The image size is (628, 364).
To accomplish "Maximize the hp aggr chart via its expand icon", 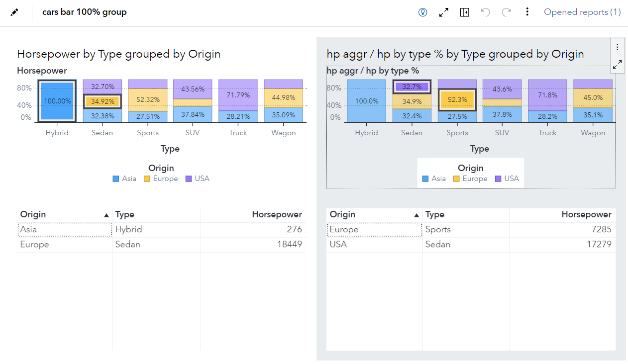I will [617, 65].
